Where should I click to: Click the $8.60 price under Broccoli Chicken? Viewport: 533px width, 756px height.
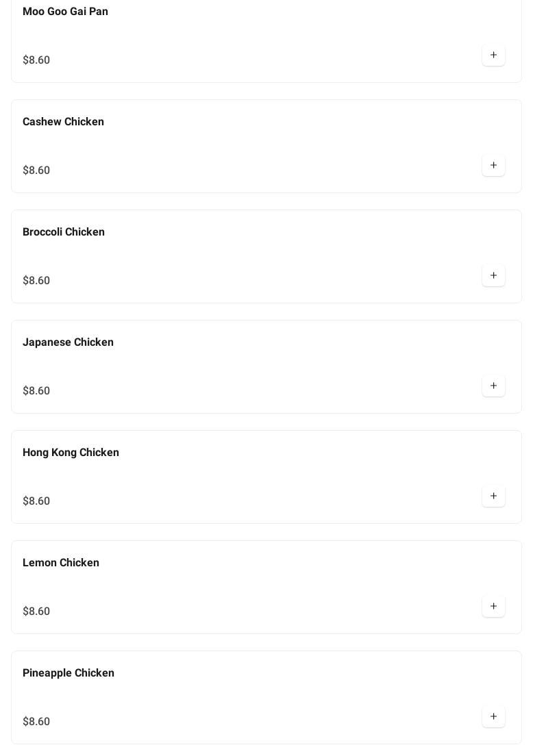(36, 281)
